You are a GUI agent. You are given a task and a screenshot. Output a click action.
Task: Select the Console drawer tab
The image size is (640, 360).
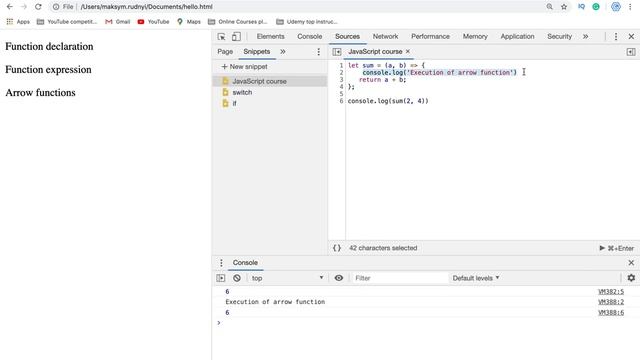[x=245, y=262]
